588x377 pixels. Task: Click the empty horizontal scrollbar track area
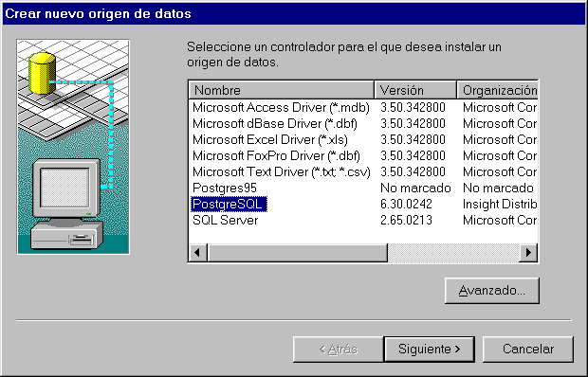453,253
